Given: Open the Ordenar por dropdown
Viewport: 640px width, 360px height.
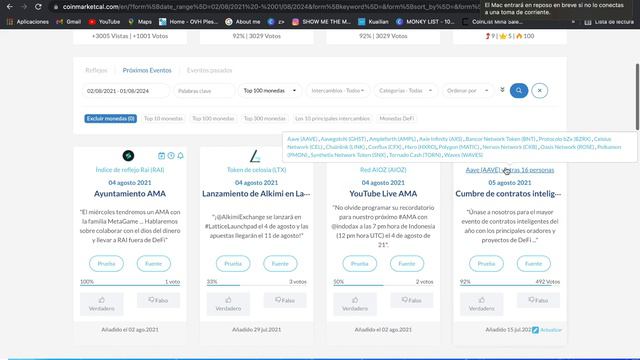Looking at the screenshot, I should click(x=468, y=91).
